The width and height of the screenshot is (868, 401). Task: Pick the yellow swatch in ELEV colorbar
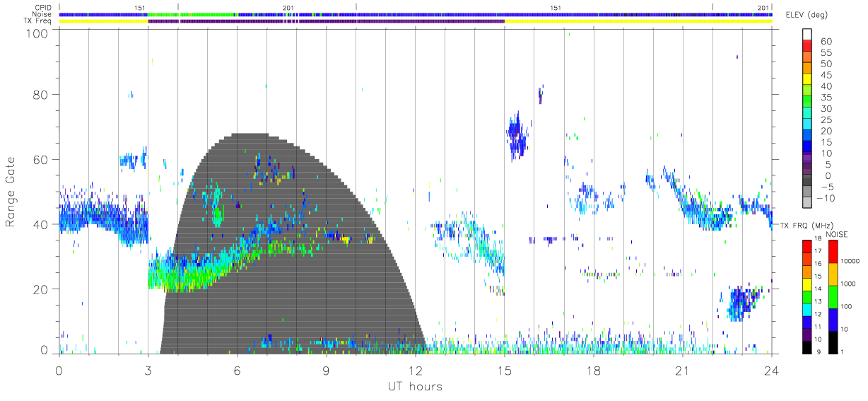[x=807, y=78]
